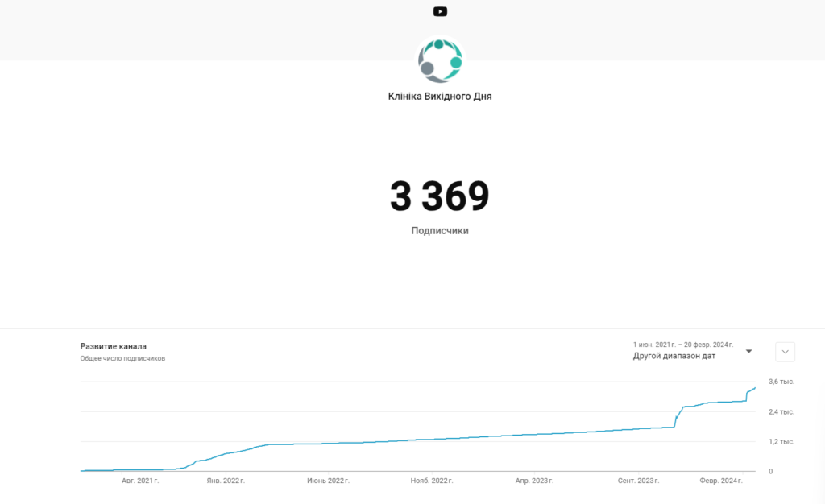Screen dimensions: 825x504
Task: Expand the chevron button beside the date range
Action: pyautogui.click(x=785, y=352)
